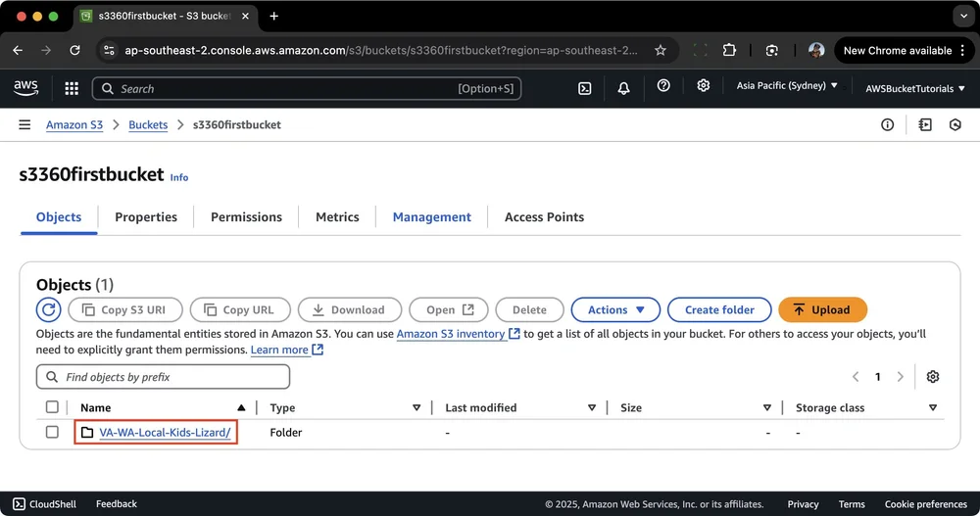Open AWS console settings gear
The image size is (980, 516).
coord(703,85)
